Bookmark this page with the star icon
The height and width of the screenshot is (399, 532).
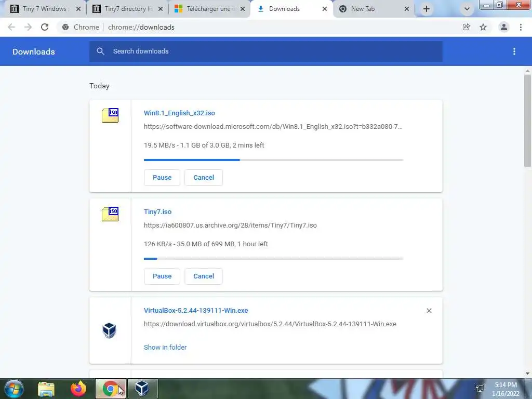tap(483, 27)
